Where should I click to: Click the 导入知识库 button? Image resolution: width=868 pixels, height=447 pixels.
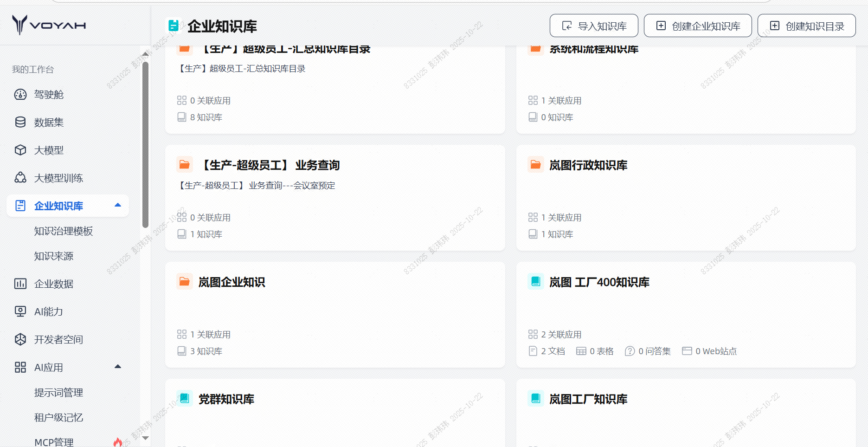(x=594, y=26)
